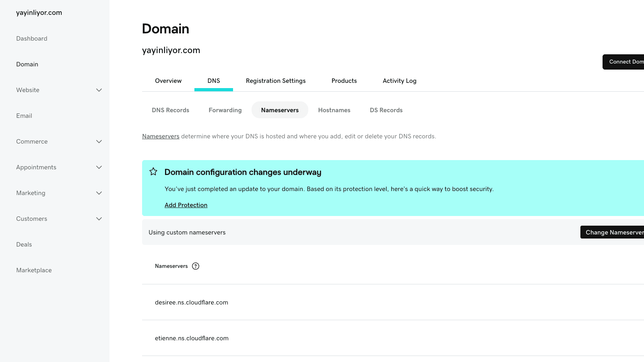Screen dimensions: 644x362
Task: Click the desiree.ns.cloudflare.com nameserver row
Action: (192, 302)
